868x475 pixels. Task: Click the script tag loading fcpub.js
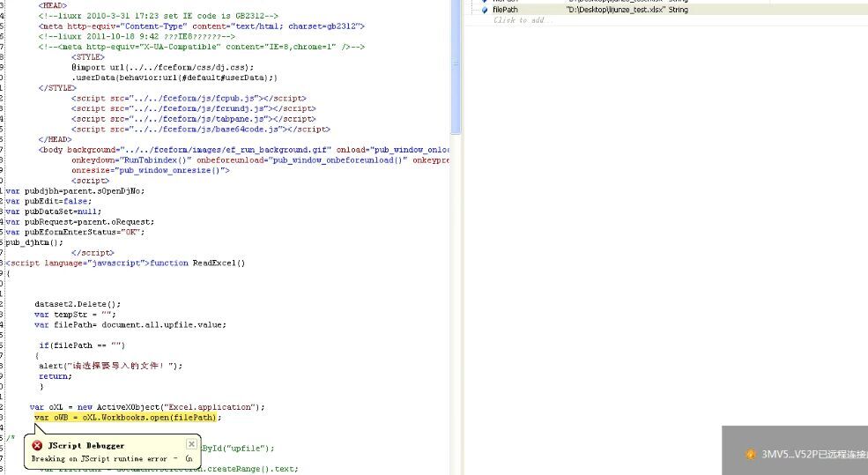coord(189,99)
